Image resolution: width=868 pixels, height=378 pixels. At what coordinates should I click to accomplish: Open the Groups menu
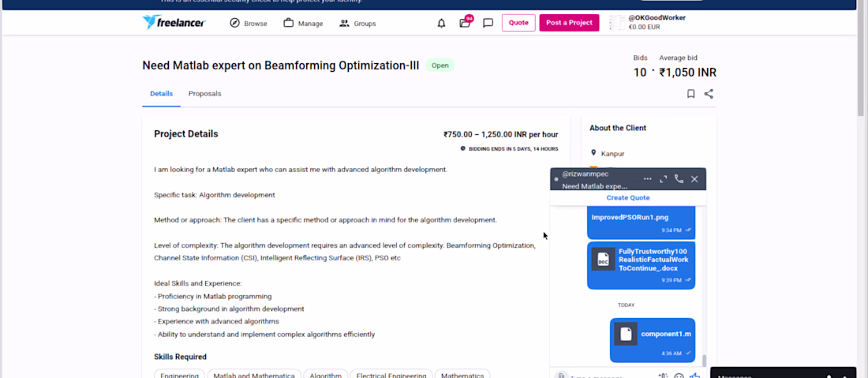coord(357,23)
